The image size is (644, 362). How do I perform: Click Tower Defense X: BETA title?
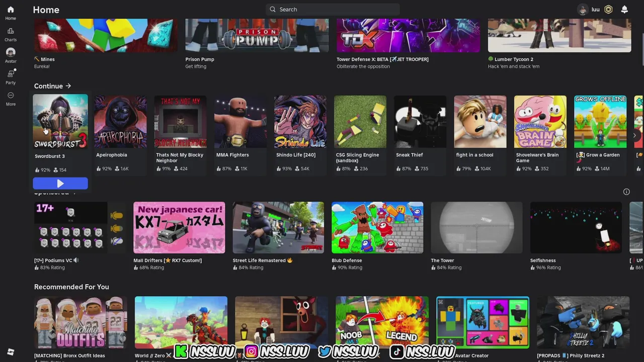[382, 59]
